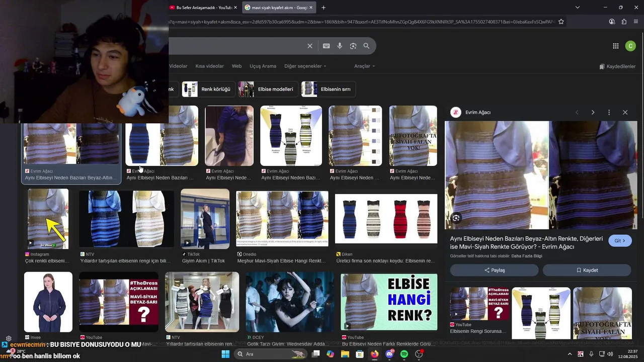Open the Windows Start menu
Image resolution: width=644 pixels, height=362 pixels.
(x=225, y=354)
